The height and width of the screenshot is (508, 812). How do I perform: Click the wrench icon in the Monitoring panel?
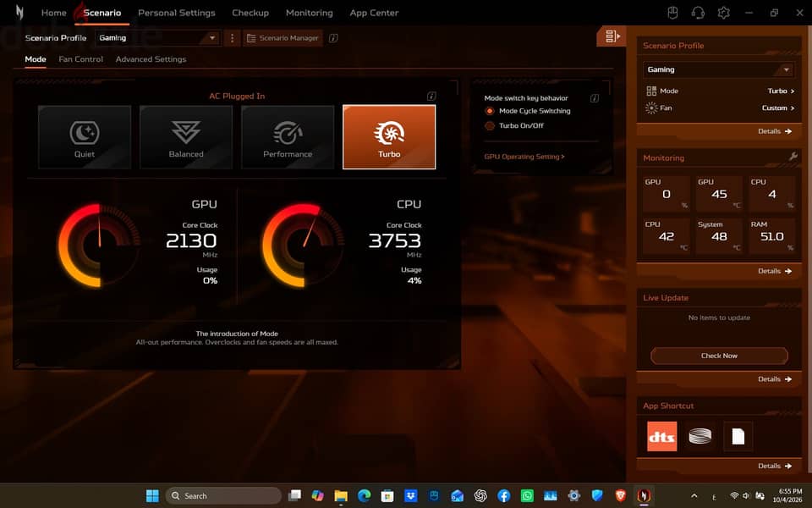tap(793, 157)
